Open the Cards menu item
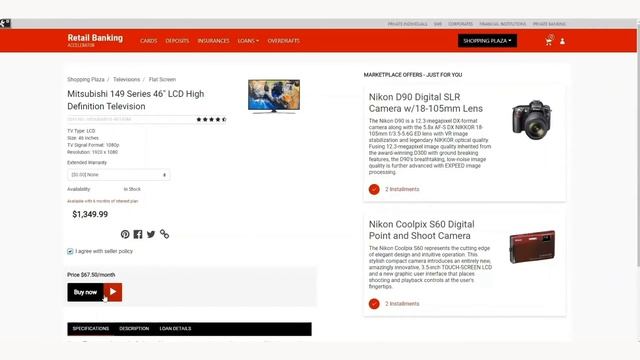 pos(149,41)
